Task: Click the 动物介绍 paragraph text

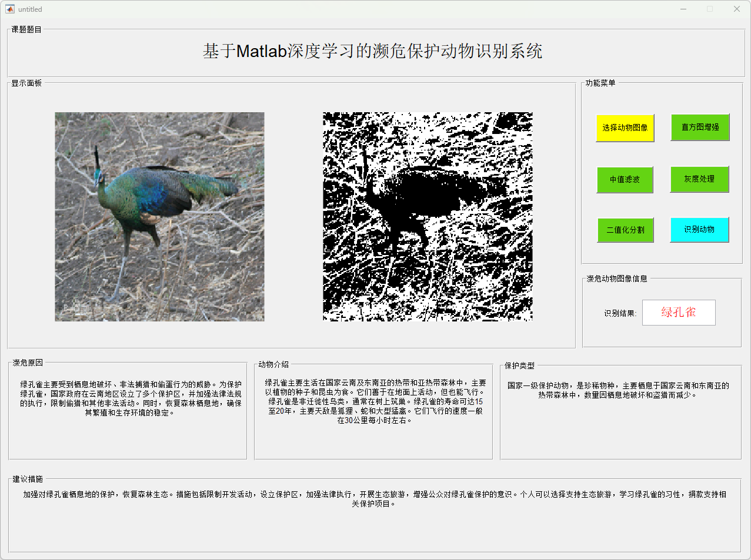Action: (375, 401)
